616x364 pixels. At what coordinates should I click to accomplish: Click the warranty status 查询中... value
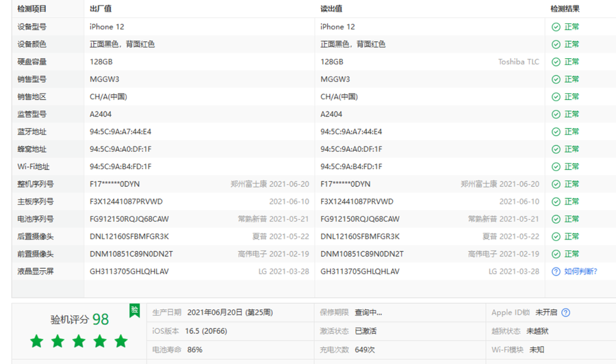point(368,313)
